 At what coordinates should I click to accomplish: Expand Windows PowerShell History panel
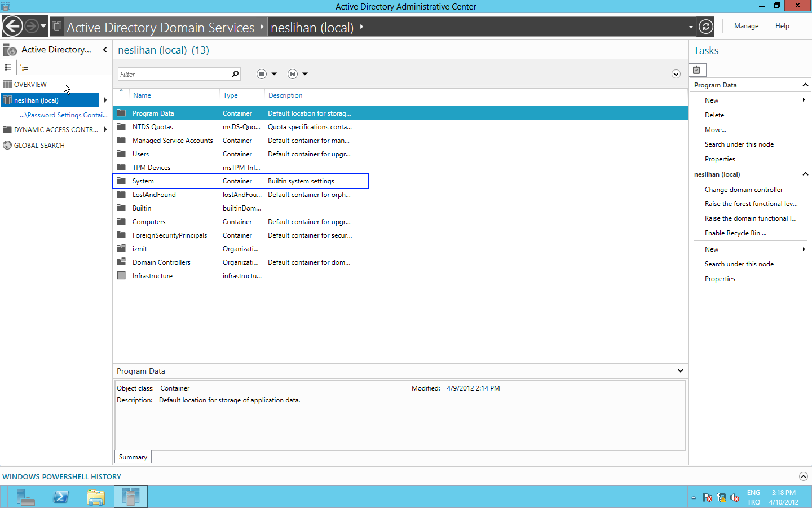[x=804, y=476]
